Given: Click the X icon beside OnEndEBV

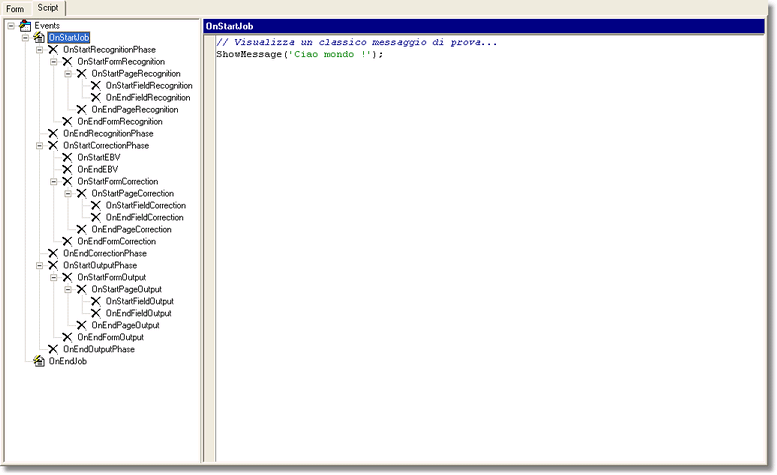Looking at the screenshot, I should (x=67, y=169).
